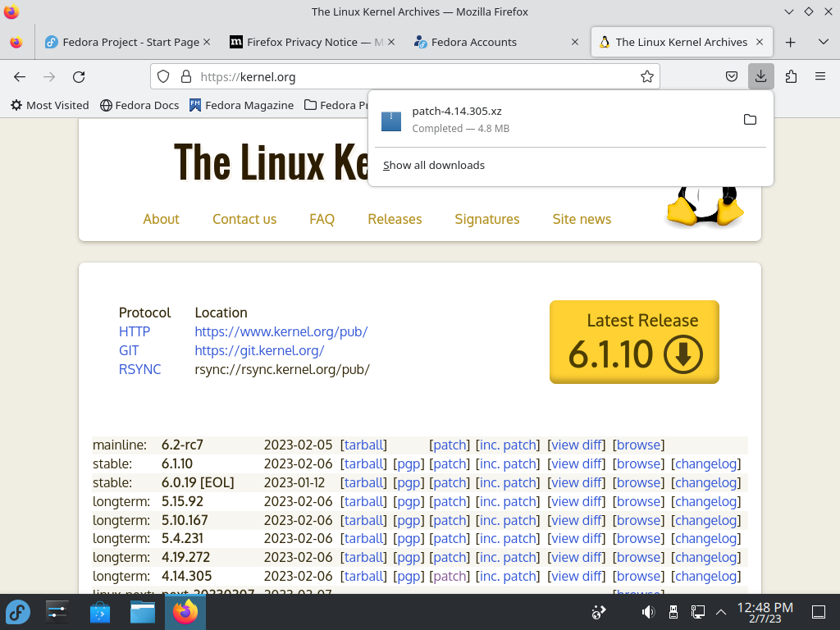The image size is (840, 630).
Task: Switch to Firefox taskbar entry
Action: tap(185, 612)
